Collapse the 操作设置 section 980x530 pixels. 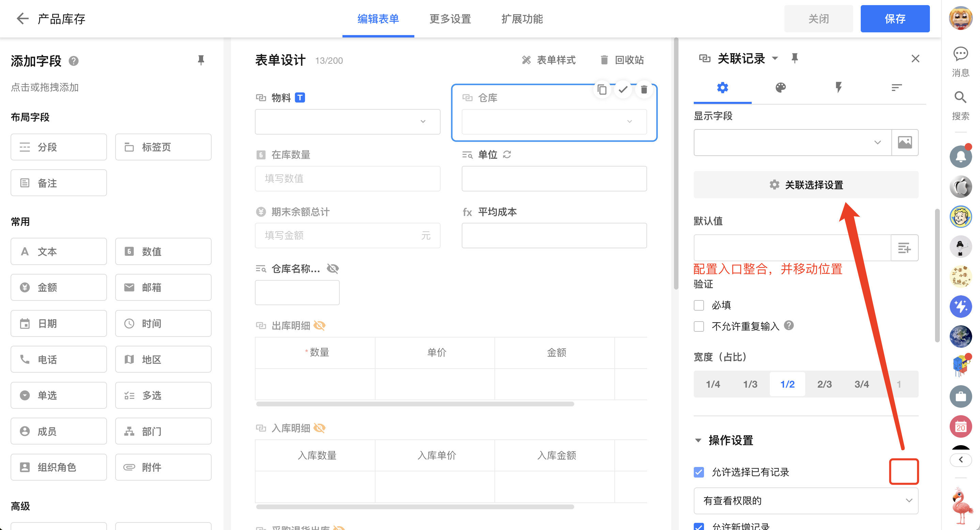(x=698, y=440)
